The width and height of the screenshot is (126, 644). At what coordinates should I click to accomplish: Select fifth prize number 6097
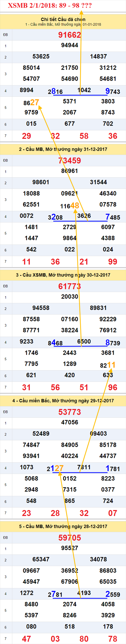pos(108,227)
